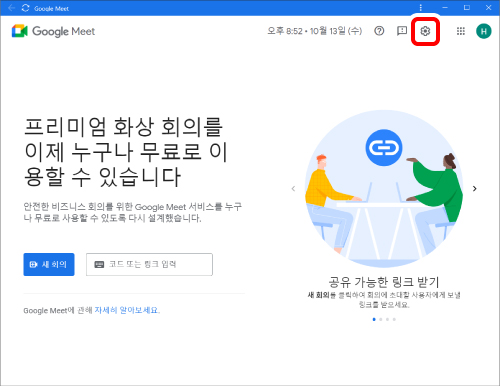Viewport: 500px width, 386px height.
Task: Minimize the Google Meet window
Action: coord(445,8)
